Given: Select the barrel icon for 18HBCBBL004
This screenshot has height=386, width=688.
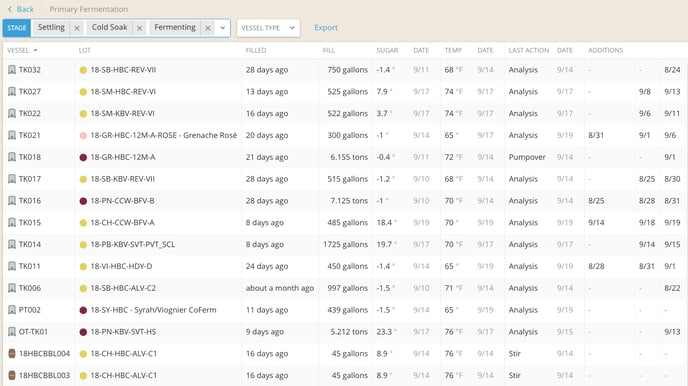Looking at the screenshot, I should pos(12,354).
